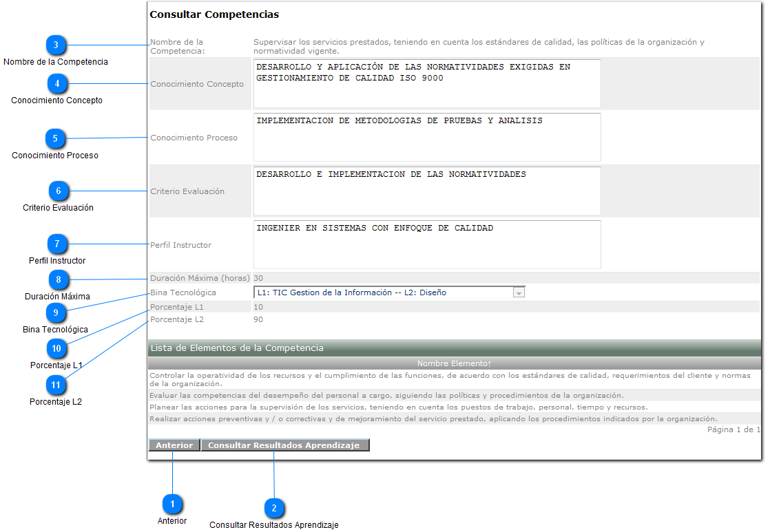Image resolution: width=770 pixels, height=532 pixels.
Task: Click the numbered callout badge 1
Action: click(173, 504)
